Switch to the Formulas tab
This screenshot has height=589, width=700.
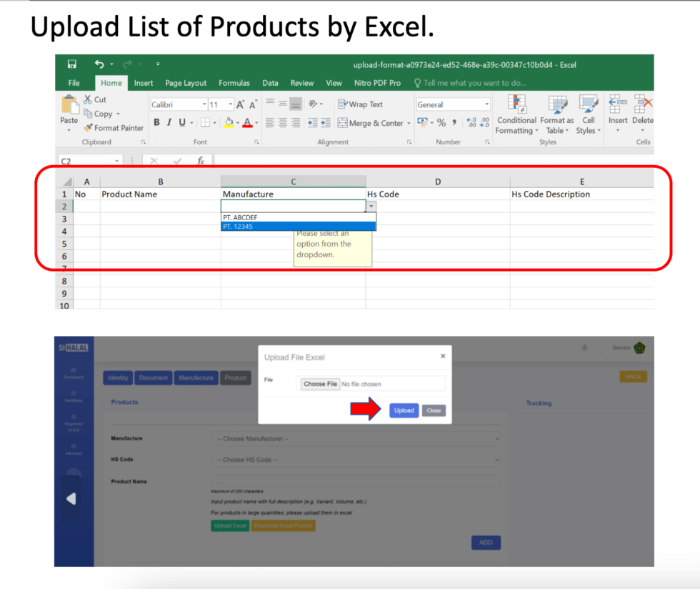(234, 83)
